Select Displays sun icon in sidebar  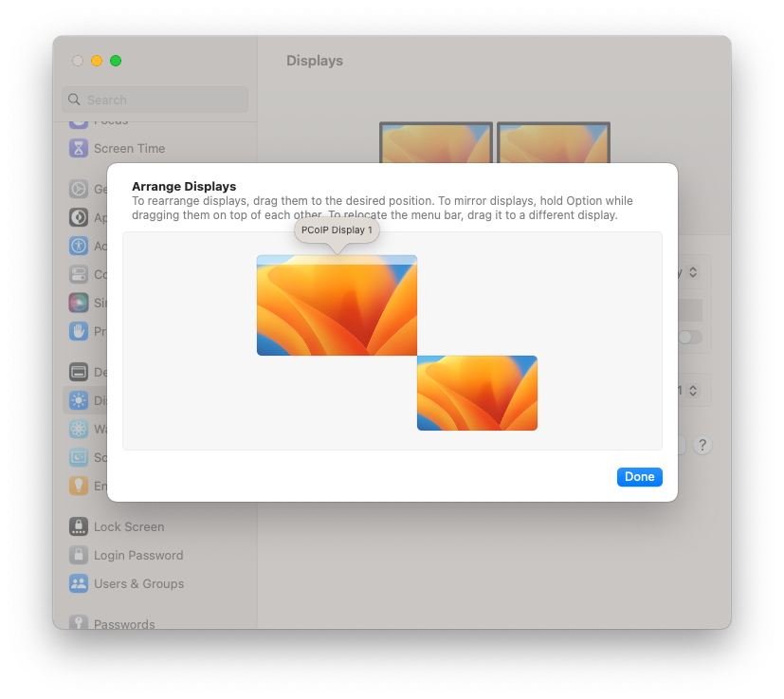(x=79, y=400)
